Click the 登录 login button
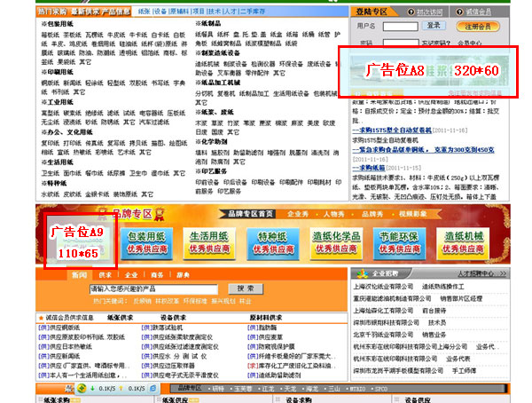 pyautogui.click(x=434, y=27)
